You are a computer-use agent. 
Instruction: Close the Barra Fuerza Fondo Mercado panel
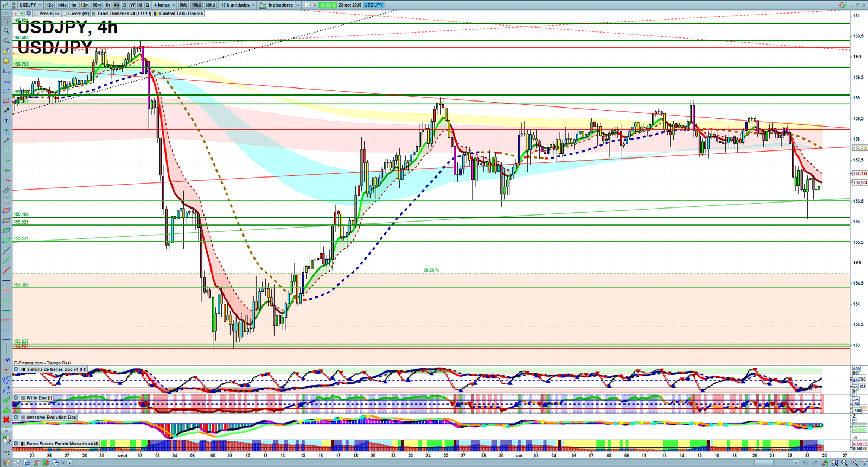tap(16, 444)
